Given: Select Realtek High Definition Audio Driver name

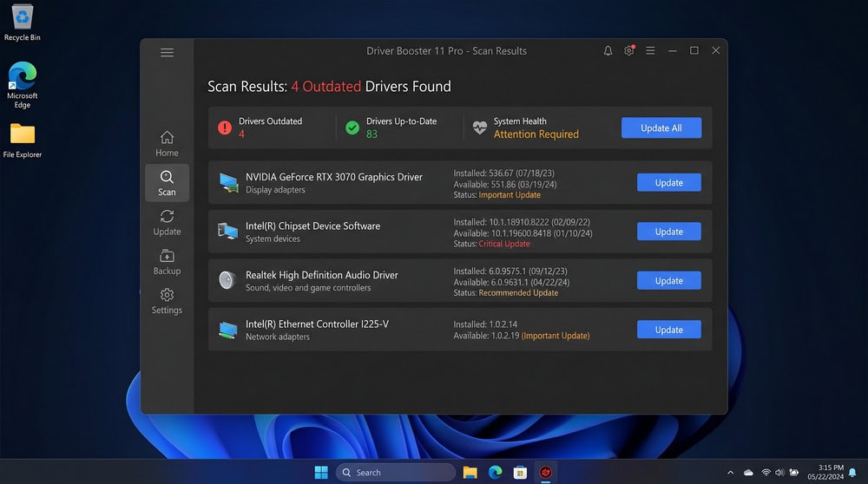Looking at the screenshot, I should pos(322,275).
